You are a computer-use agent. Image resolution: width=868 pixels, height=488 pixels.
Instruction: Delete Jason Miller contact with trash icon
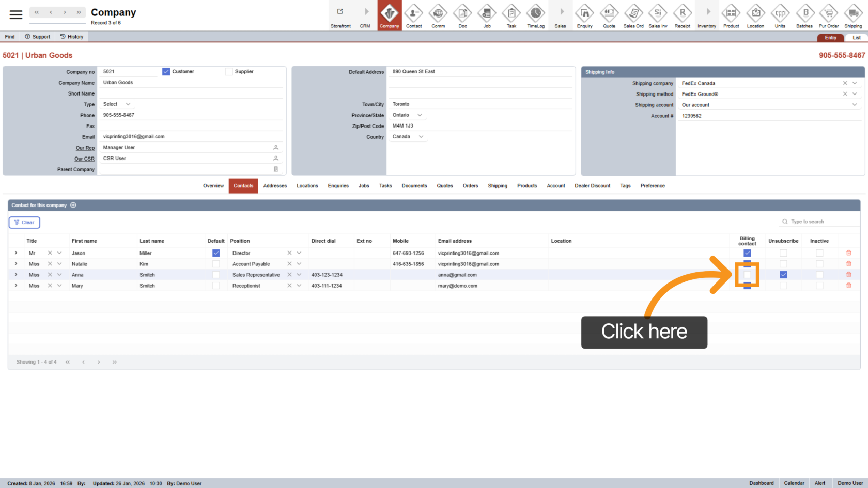(848, 253)
